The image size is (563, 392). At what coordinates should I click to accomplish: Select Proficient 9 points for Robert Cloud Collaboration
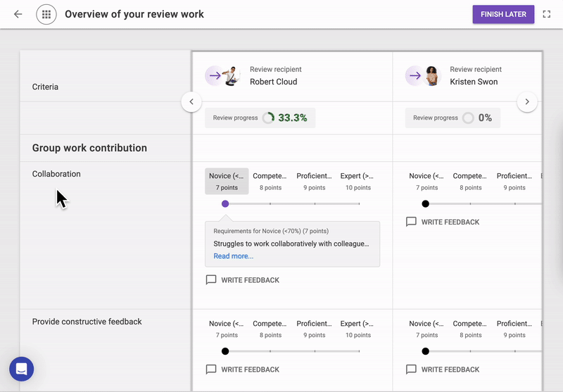click(x=314, y=182)
